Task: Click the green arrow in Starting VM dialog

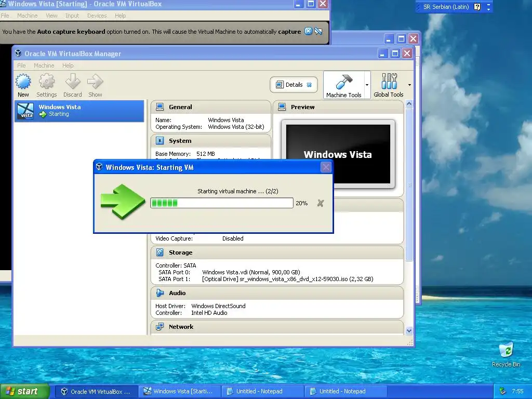Action: click(x=123, y=202)
